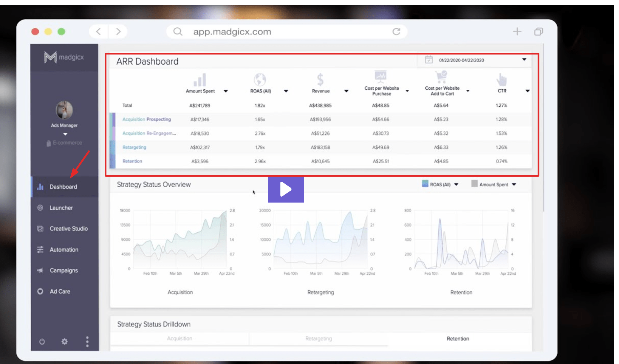Switch to the Retention tab in Strategy Status Drilldown

(458, 338)
